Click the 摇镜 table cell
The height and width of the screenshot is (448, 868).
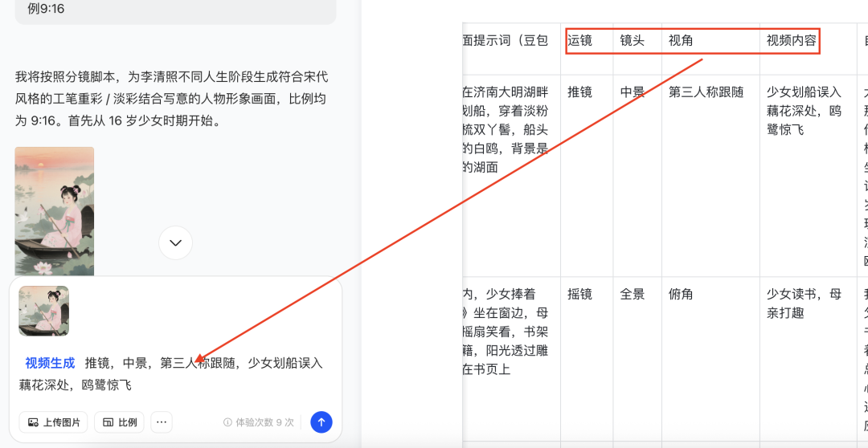click(x=587, y=359)
